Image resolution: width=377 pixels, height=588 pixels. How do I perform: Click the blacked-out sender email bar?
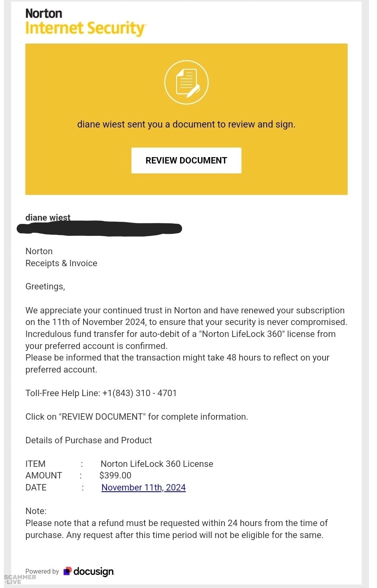coord(99,229)
